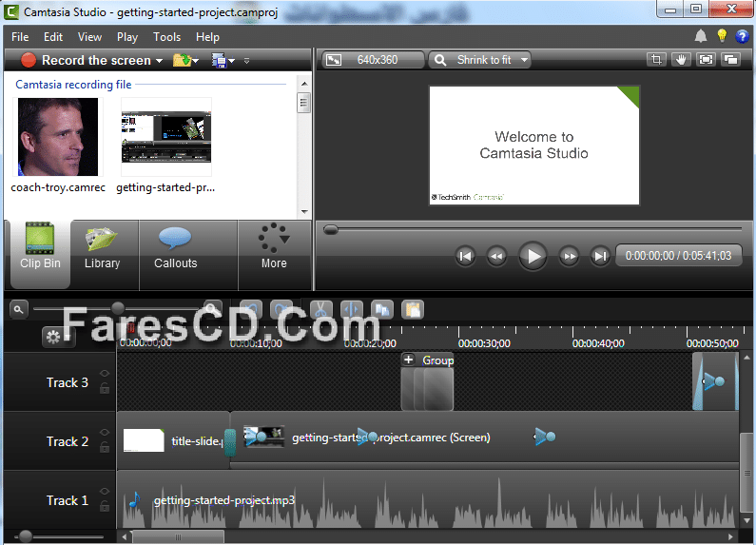Click the Split tool on timeline toolbar

pos(352,310)
